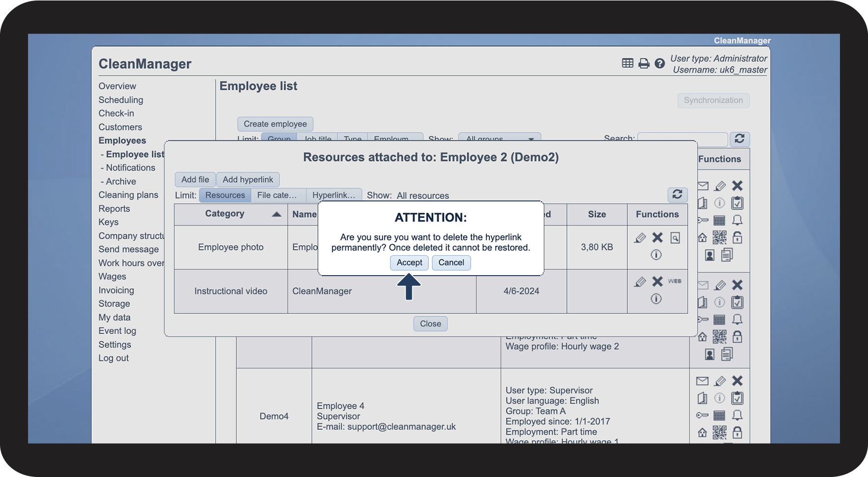
Task: Open the help question mark icon
Action: point(660,63)
